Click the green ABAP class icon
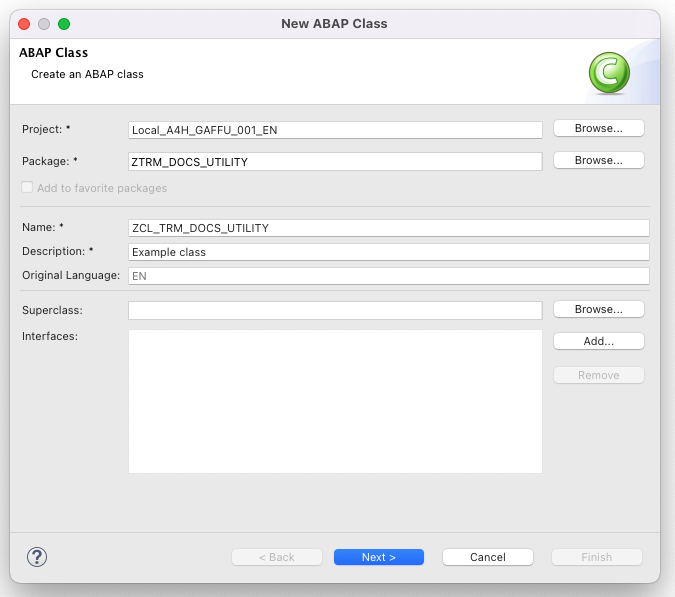675x597 pixels. [x=609, y=73]
